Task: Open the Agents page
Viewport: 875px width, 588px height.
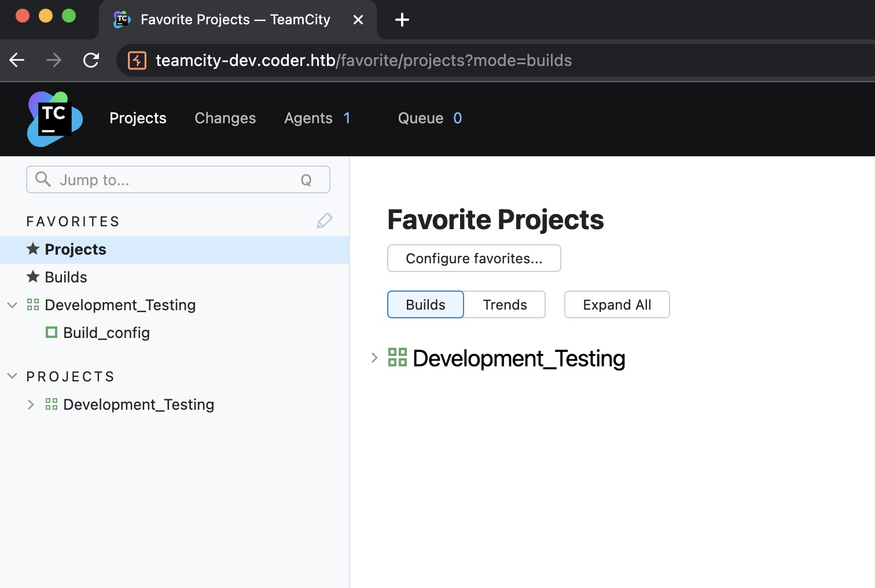Action: (x=308, y=118)
